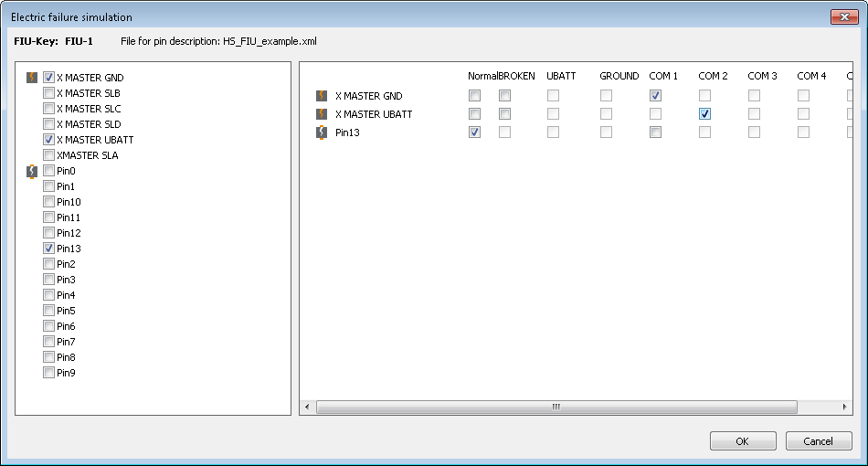Uncheck Normal for the Pin13 row

click(474, 132)
